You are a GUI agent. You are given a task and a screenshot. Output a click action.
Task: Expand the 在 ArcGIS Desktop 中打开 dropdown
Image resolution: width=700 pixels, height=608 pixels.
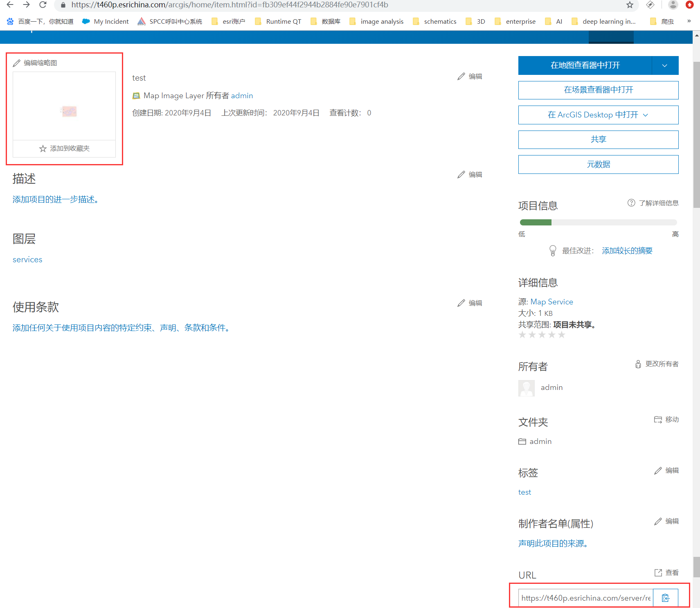(x=646, y=115)
